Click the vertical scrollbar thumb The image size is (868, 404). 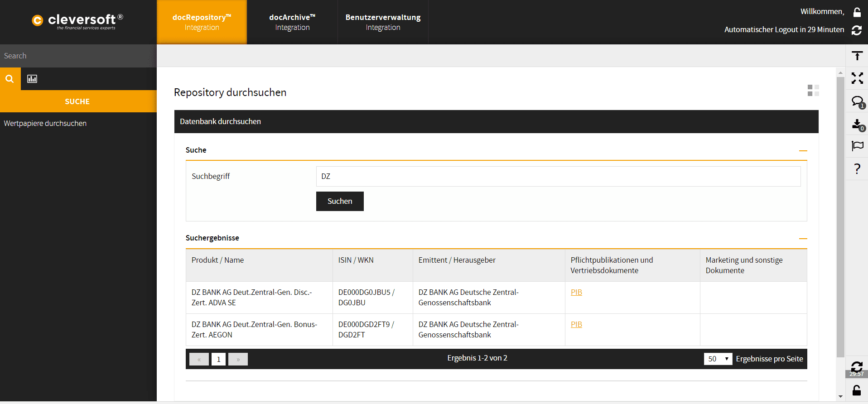pos(840,217)
